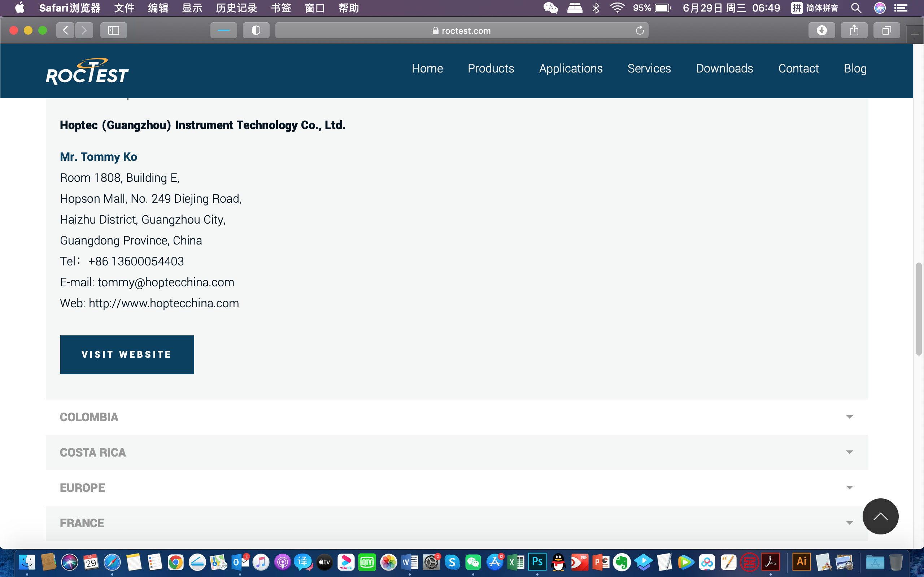
Task: Click the scroll-to-top round arrow button
Action: tap(880, 516)
